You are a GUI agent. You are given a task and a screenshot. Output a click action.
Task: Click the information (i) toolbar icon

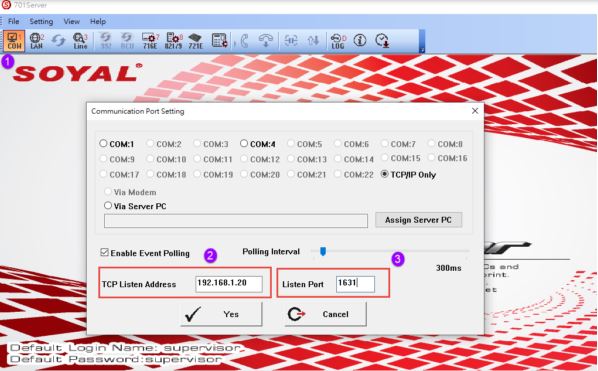pyautogui.click(x=360, y=40)
